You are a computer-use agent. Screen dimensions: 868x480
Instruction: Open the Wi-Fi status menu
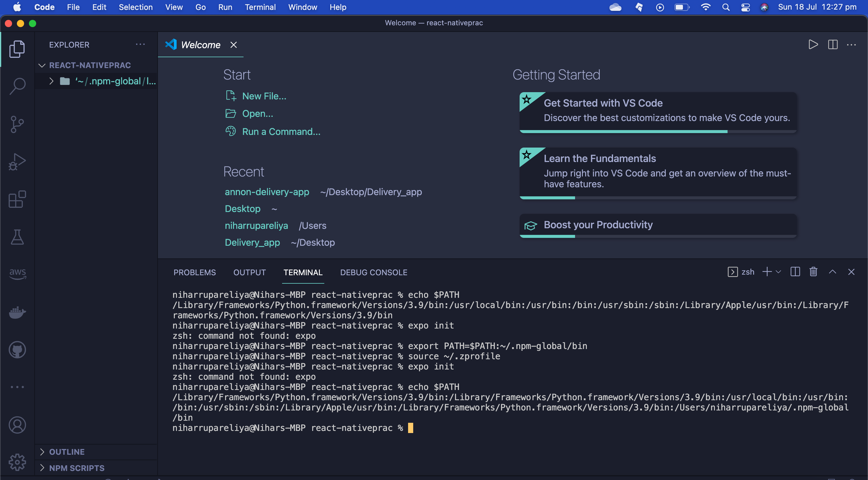[705, 7]
